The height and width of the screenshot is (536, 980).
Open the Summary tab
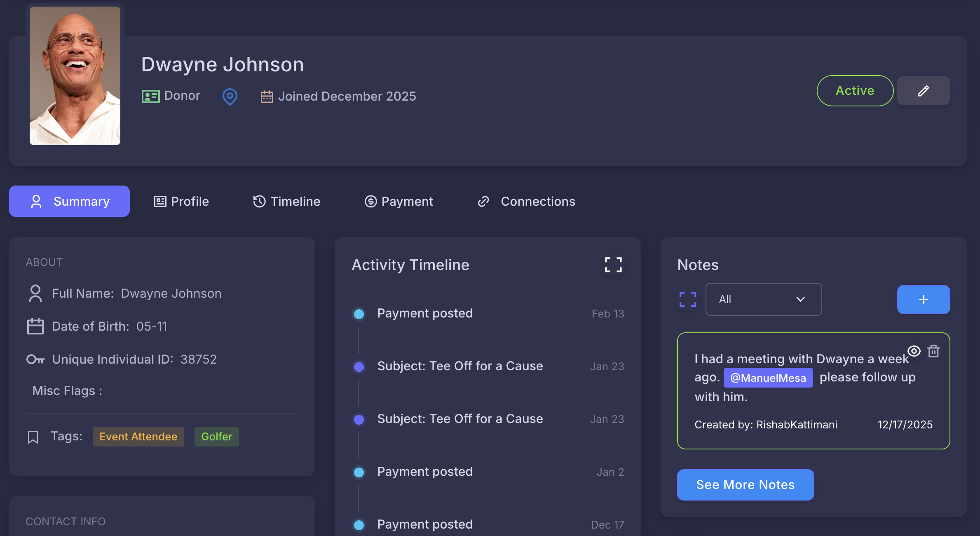click(x=69, y=201)
